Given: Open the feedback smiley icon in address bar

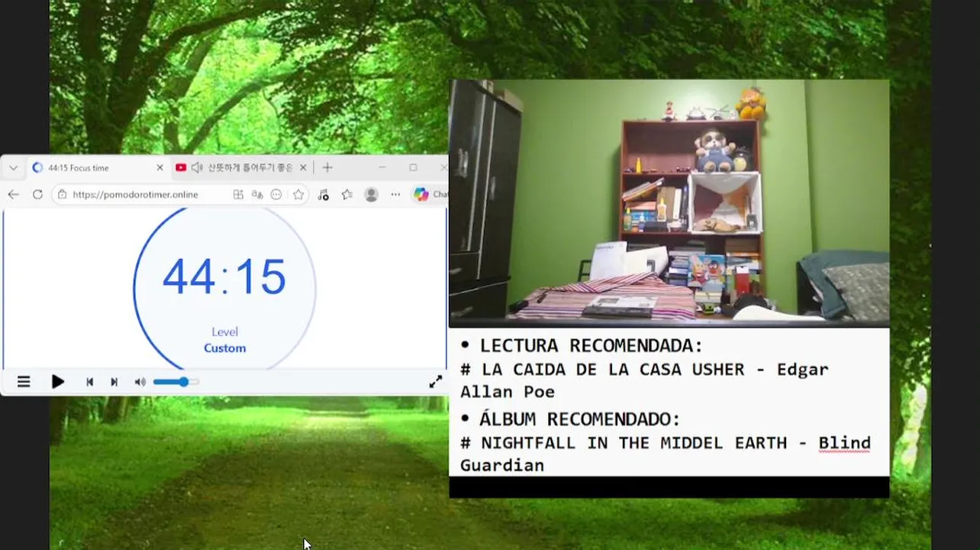Looking at the screenshot, I should pyautogui.click(x=276, y=195).
